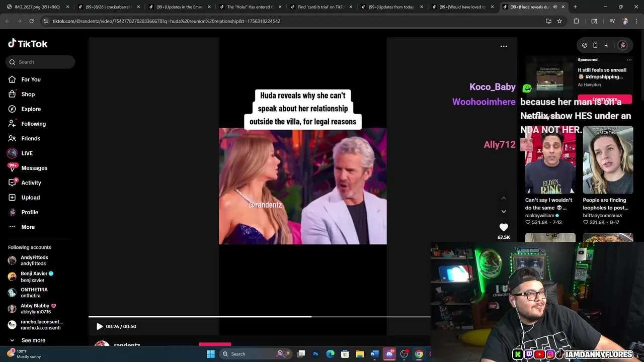This screenshot has height=362, width=644.
Task: Open File Explorer from the taskbar
Action: pyautogui.click(x=360, y=354)
